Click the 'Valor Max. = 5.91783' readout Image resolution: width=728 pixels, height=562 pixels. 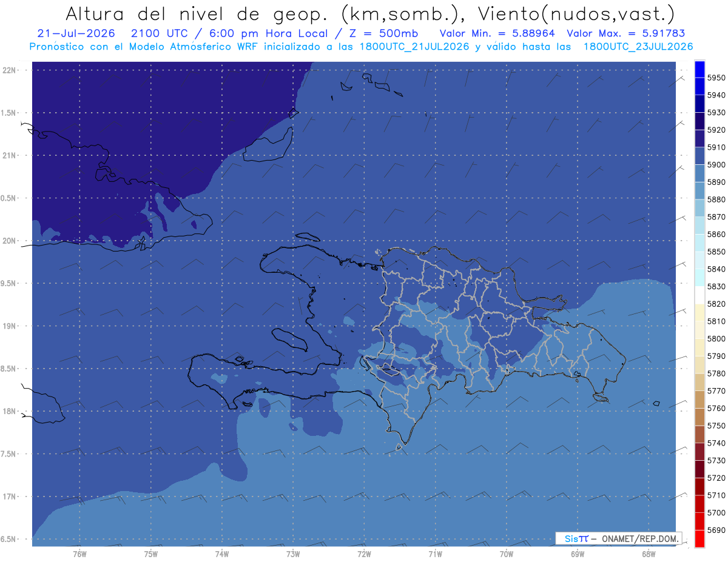pyautogui.click(x=626, y=33)
